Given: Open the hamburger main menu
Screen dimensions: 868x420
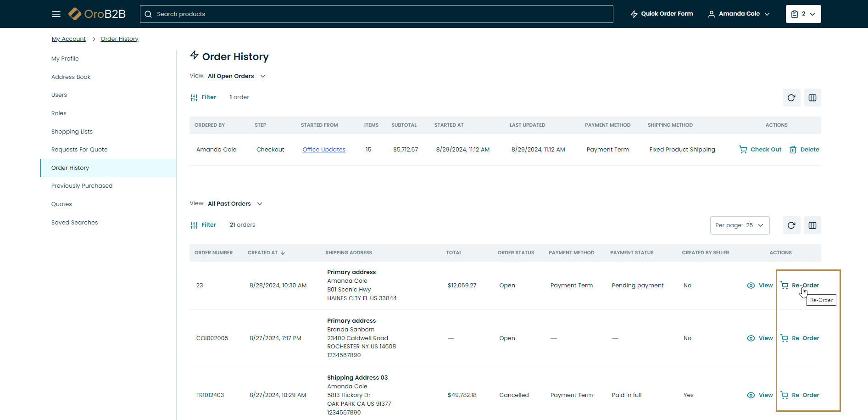Looking at the screenshot, I should coord(56,14).
